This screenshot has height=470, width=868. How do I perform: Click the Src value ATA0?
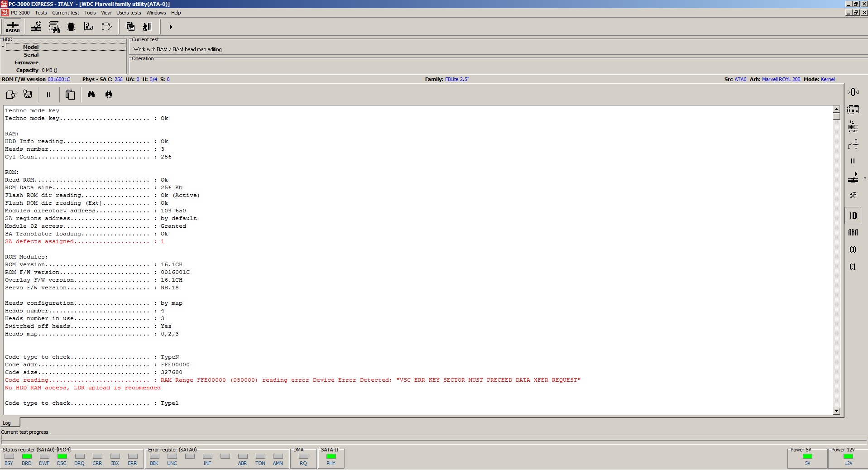coord(740,79)
